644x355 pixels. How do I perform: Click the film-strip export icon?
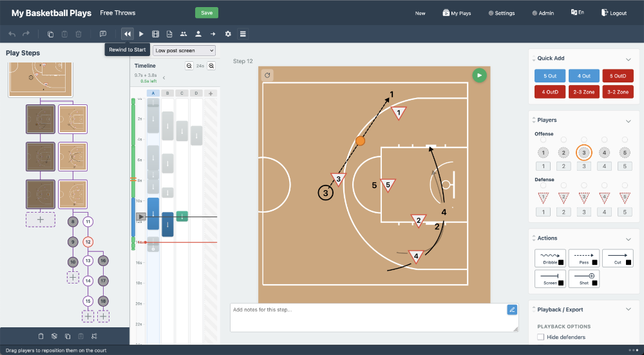point(155,34)
